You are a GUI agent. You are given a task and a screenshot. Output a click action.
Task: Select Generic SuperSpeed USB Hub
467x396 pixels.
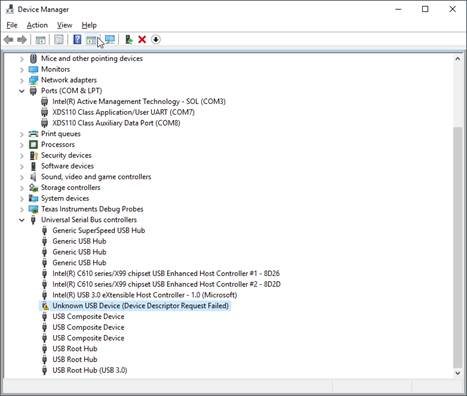pyautogui.click(x=99, y=230)
